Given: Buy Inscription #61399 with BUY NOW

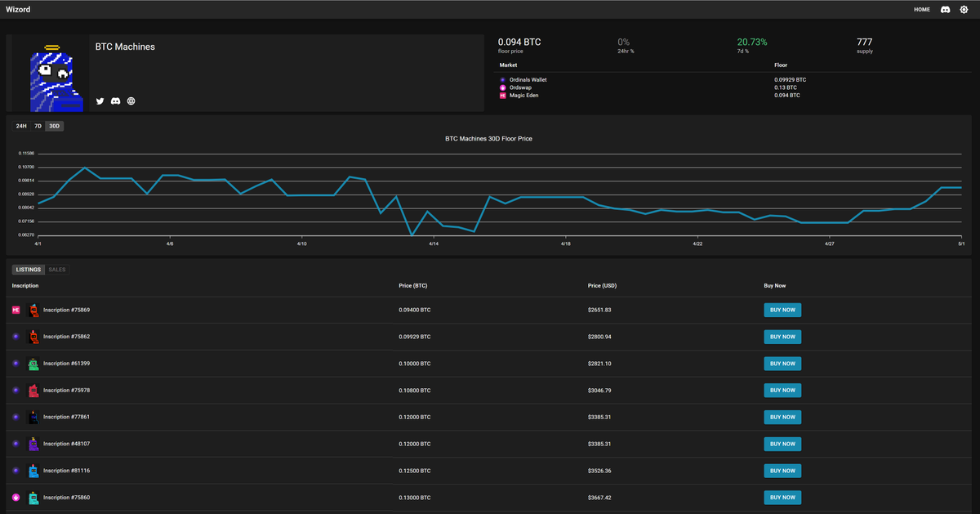Looking at the screenshot, I should point(782,364).
